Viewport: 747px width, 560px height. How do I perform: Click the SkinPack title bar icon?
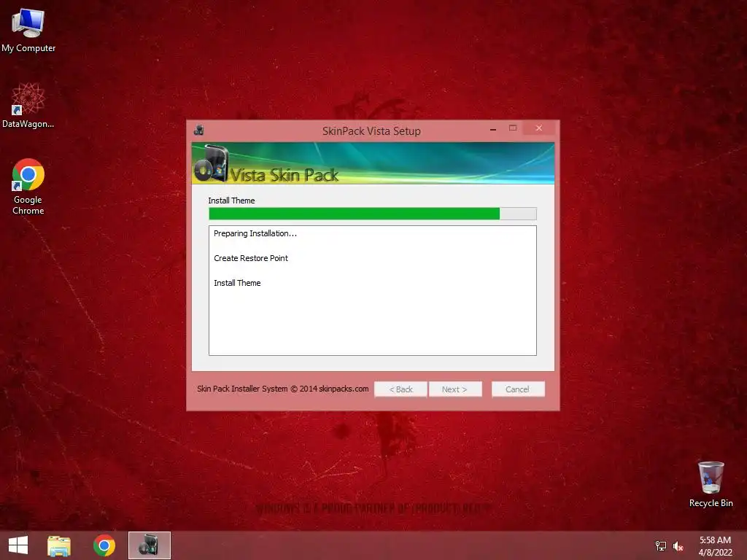(199, 130)
